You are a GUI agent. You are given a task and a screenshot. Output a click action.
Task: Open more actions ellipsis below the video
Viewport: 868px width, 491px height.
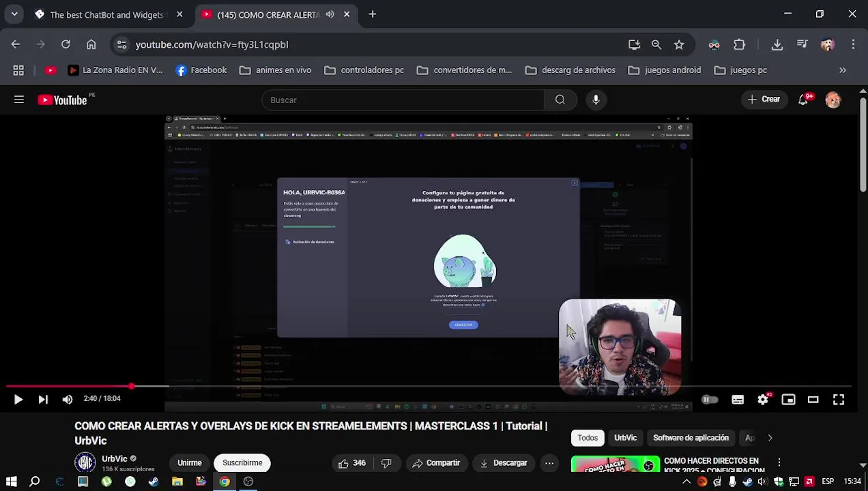pyautogui.click(x=549, y=463)
